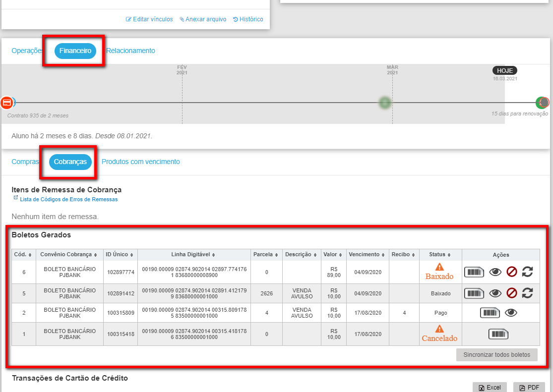Screen dimensions: 553x392
Task: View boleto code 6 using eye icon
Action: pos(495,272)
